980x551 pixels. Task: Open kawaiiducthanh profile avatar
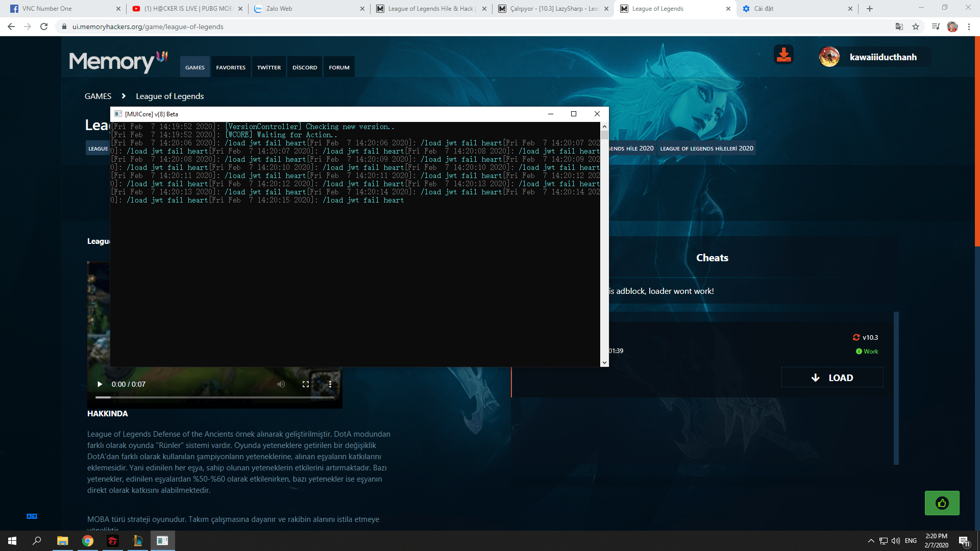pos(829,57)
